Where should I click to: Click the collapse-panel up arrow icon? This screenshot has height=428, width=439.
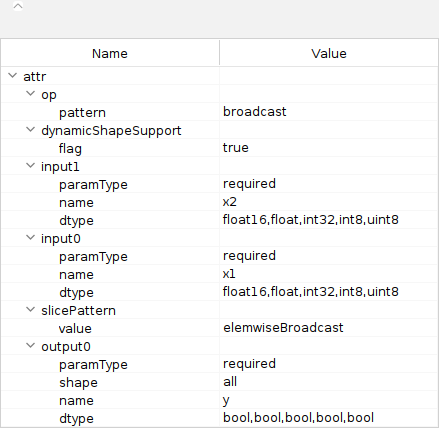(18, 6)
